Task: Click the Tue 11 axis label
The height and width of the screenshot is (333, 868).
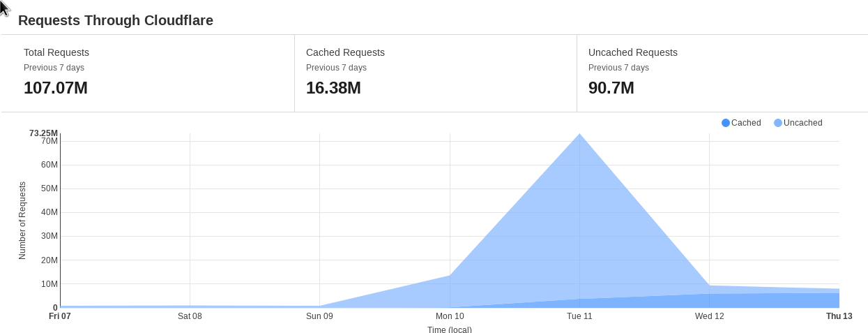Action: click(x=579, y=316)
